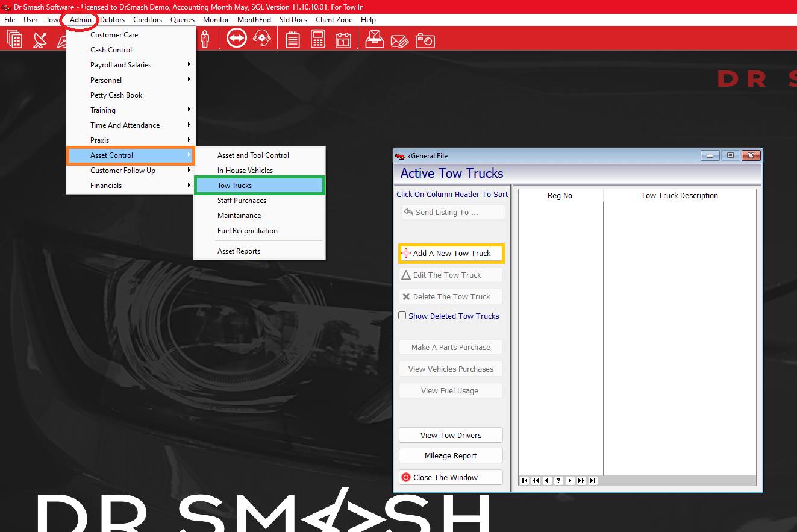Screen dimensions: 797x532
Task: Click the notepad toolbar icon
Action: pos(292,38)
